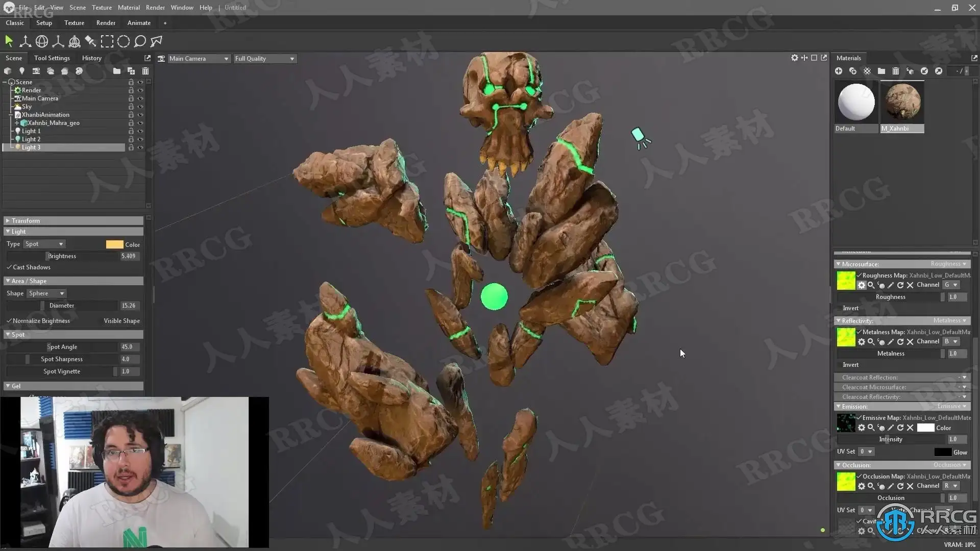Expand the Xahnbi_Mahra_geo tree node
The image size is (980, 551).
coord(16,123)
